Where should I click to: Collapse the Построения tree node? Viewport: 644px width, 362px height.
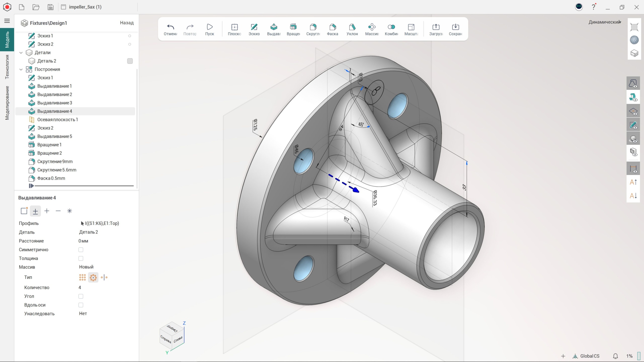coord(21,69)
